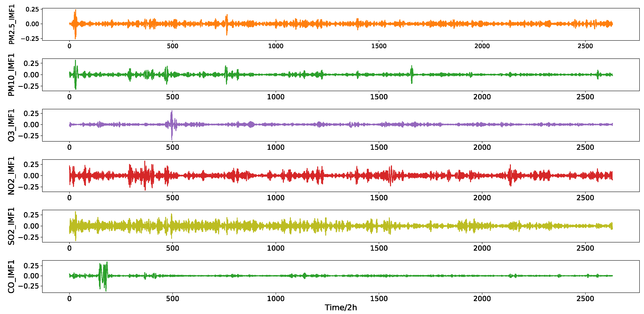Click the 0.00 y-tick of CO_IMF1 plot
Viewport: 644px width, 314px height.
tap(31, 276)
